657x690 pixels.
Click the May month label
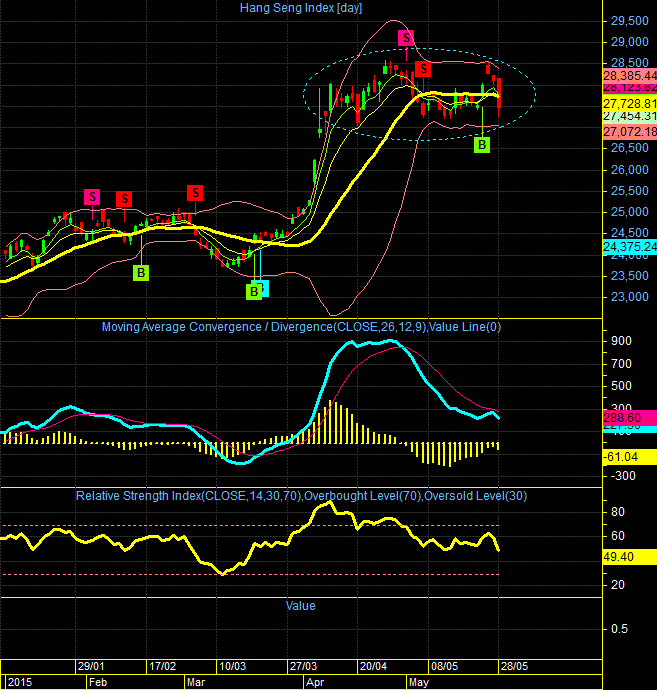(418, 682)
